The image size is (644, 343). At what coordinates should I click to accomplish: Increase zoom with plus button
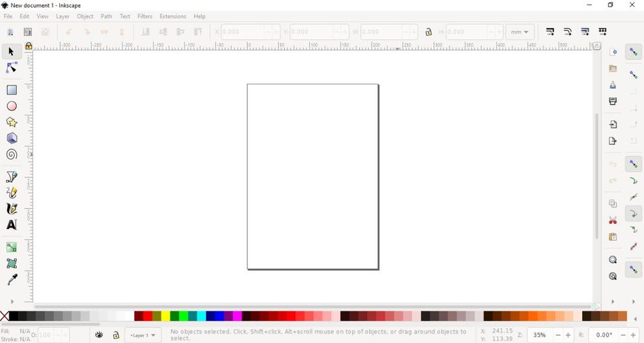568,335
